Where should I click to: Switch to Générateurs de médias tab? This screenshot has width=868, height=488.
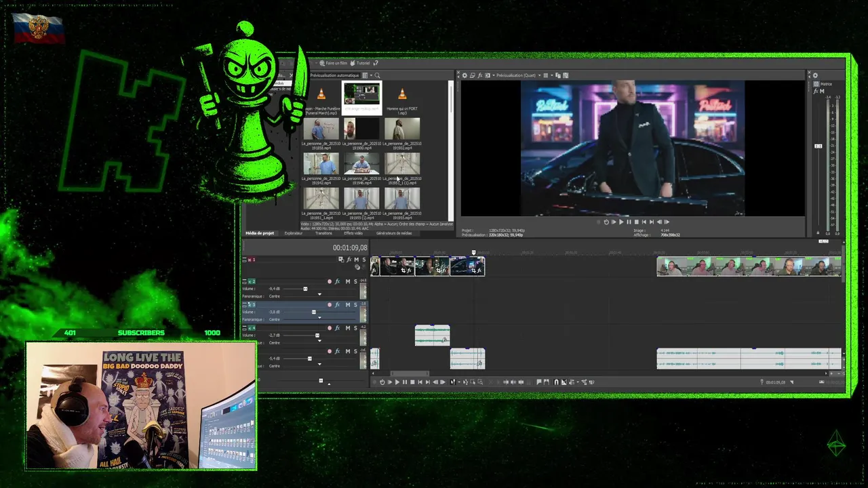click(394, 233)
